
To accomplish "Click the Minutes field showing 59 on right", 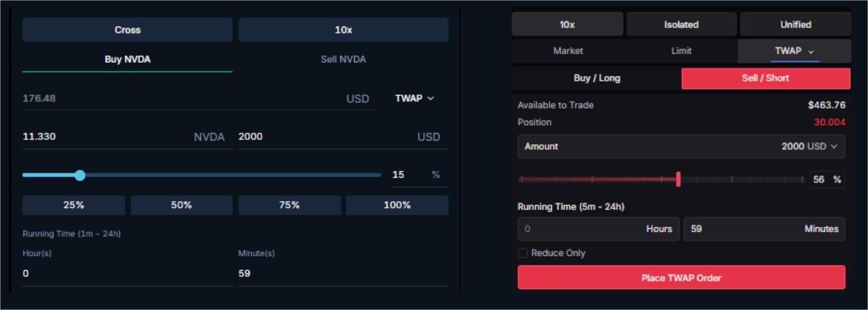I will click(763, 229).
